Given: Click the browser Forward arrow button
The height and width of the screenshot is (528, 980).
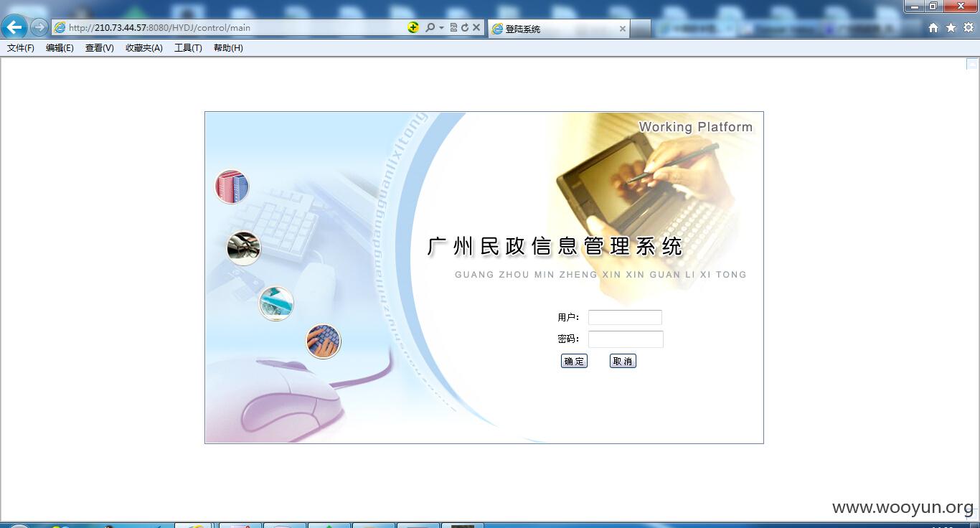Looking at the screenshot, I should tap(39, 27).
